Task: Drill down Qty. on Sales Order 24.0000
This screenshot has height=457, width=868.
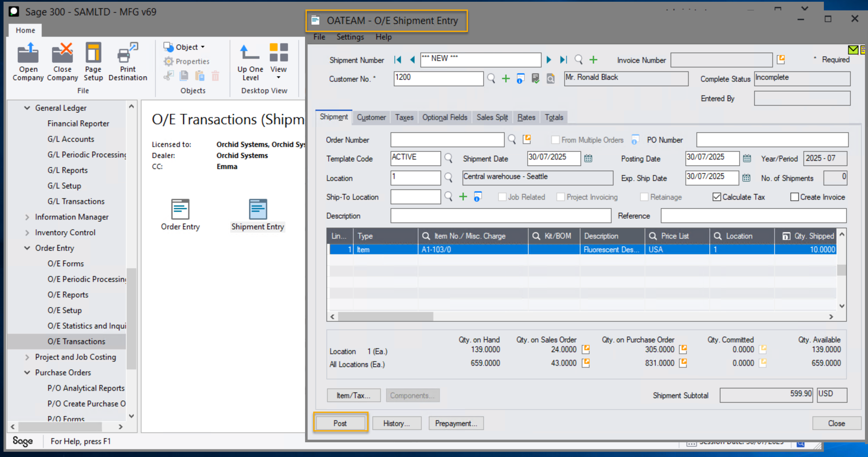Action: pyautogui.click(x=586, y=349)
